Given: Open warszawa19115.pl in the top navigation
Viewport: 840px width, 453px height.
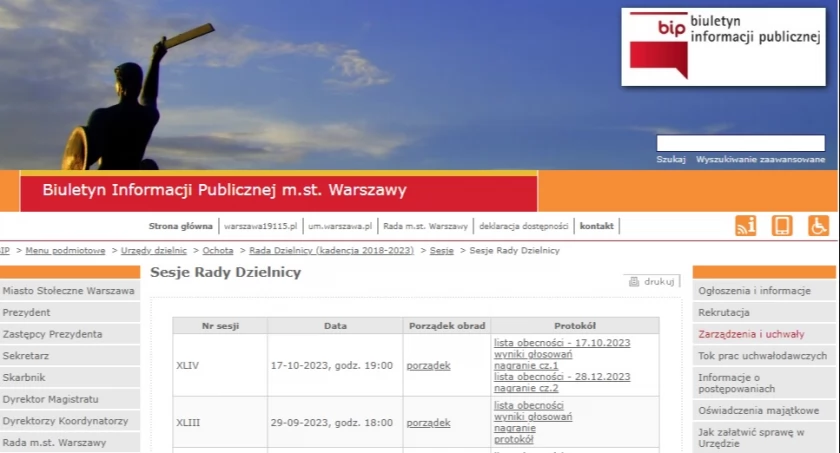Looking at the screenshot, I should pyautogui.click(x=260, y=226).
